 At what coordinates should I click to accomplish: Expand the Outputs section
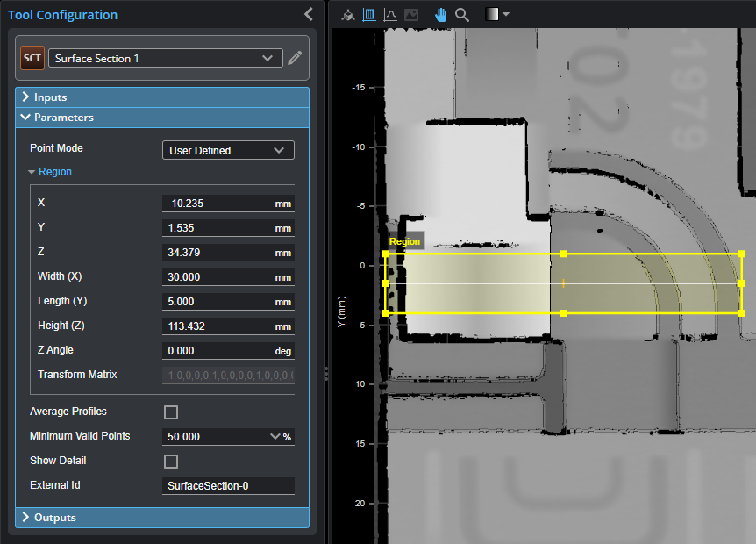coord(54,518)
